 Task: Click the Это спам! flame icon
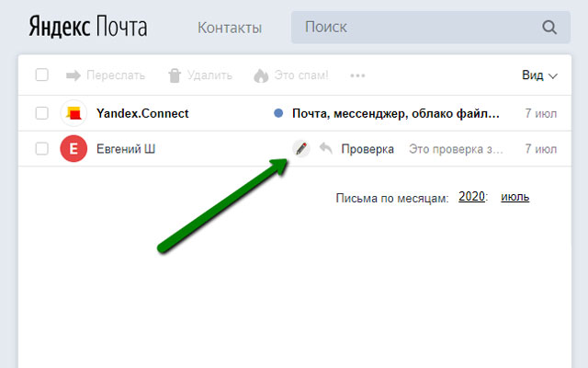(x=261, y=75)
